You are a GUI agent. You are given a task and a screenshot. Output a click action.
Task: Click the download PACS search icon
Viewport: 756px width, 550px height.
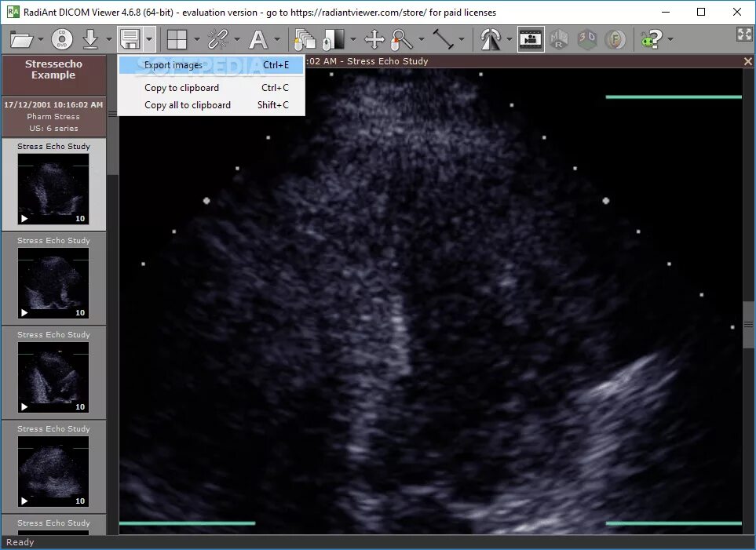tap(90, 39)
